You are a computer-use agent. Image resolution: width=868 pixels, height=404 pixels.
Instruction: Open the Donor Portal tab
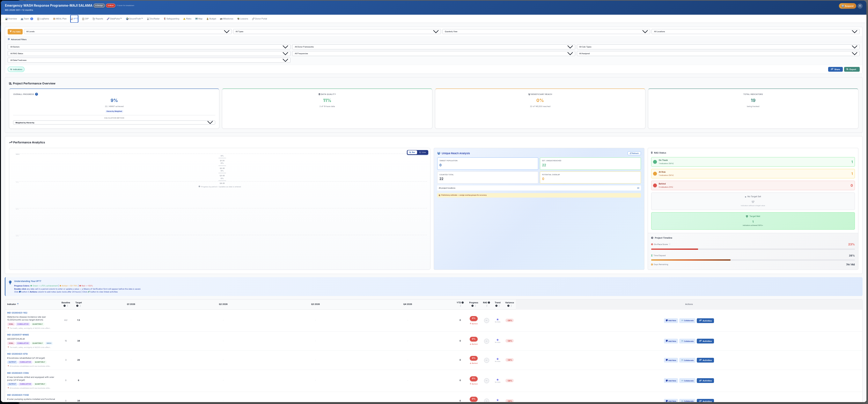point(260,19)
